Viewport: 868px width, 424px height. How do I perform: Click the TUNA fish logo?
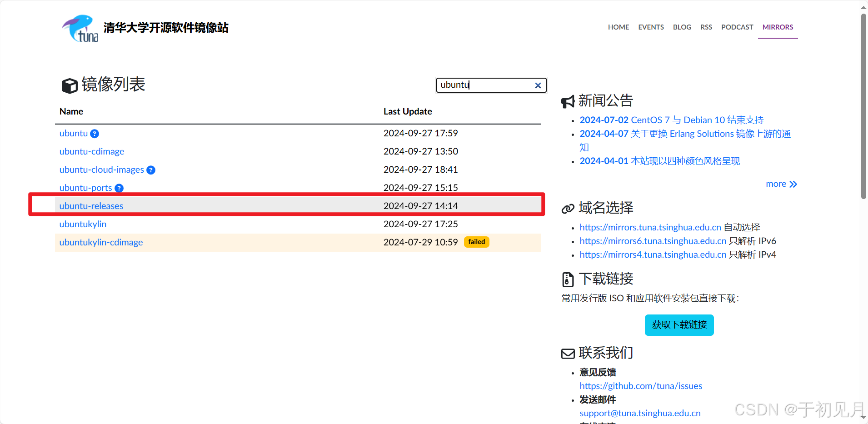tap(80, 28)
